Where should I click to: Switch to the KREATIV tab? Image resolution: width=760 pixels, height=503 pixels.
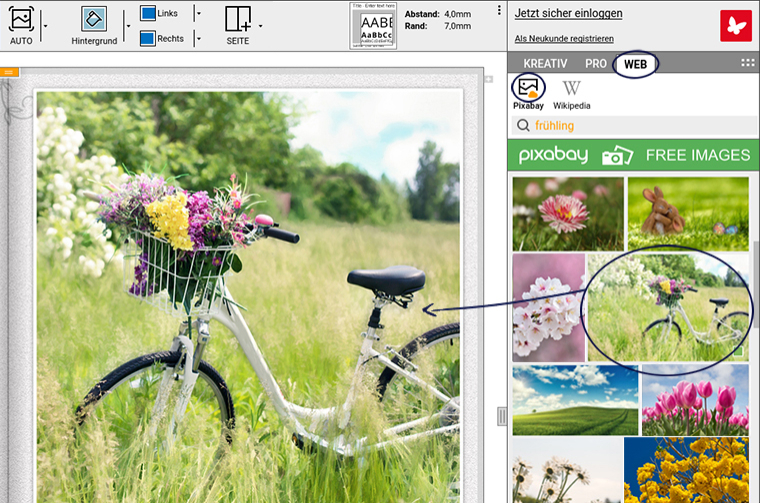point(545,64)
